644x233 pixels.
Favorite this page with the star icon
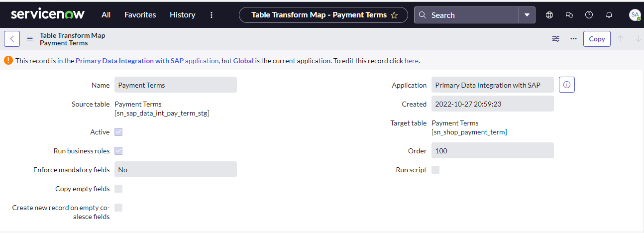click(x=394, y=15)
